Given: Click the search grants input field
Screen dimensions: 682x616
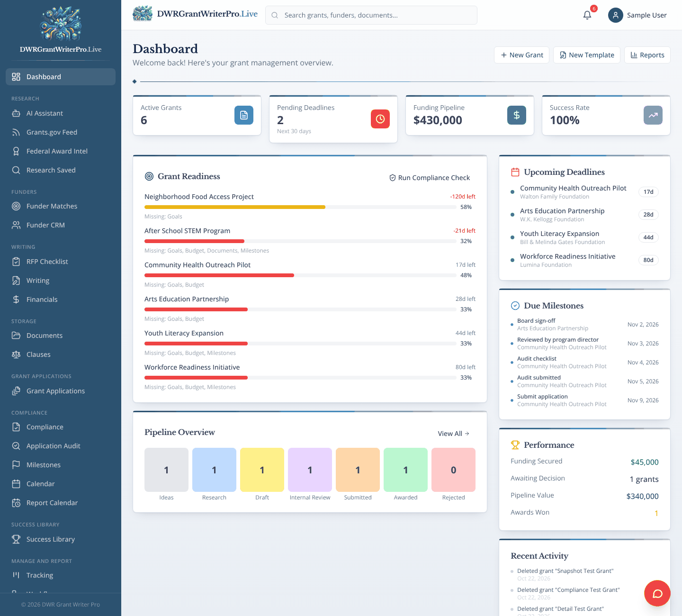Looking at the screenshot, I should [371, 15].
